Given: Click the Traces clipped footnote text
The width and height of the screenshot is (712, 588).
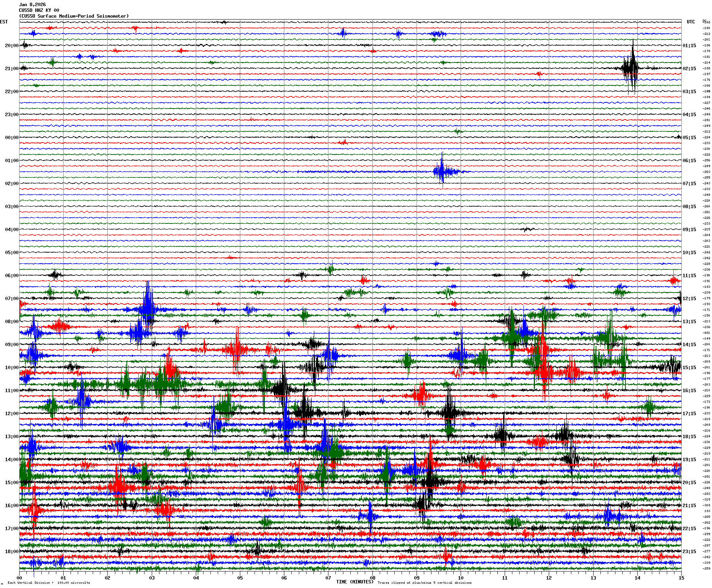Looking at the screenshot, I should click(425, 583).
